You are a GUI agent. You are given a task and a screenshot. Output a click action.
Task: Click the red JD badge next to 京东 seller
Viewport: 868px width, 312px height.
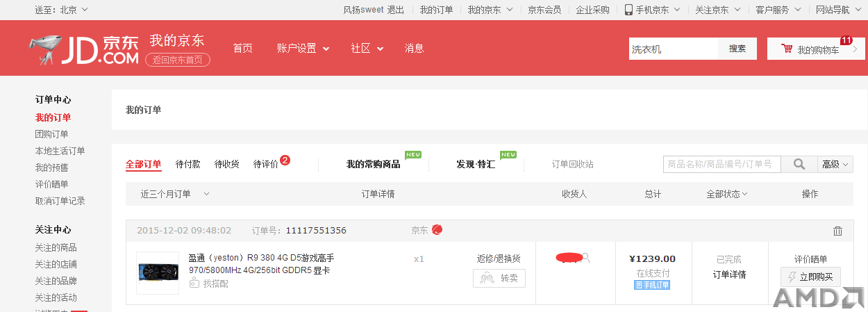[437, 230]
